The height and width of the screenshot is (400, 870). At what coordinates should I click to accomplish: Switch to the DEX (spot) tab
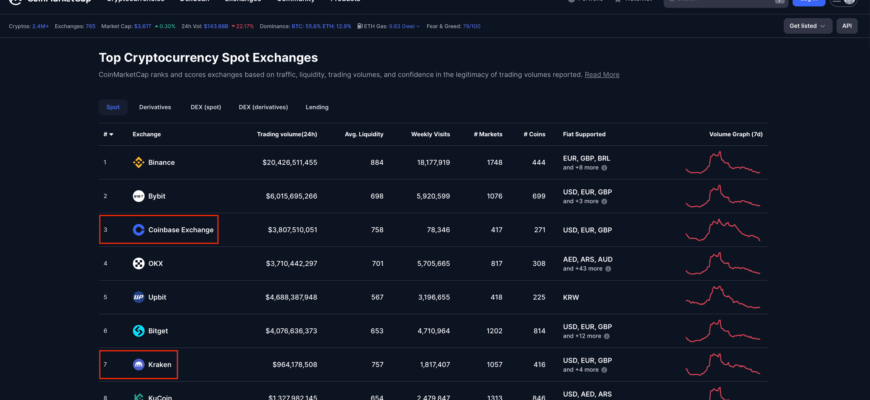point(205,107)
